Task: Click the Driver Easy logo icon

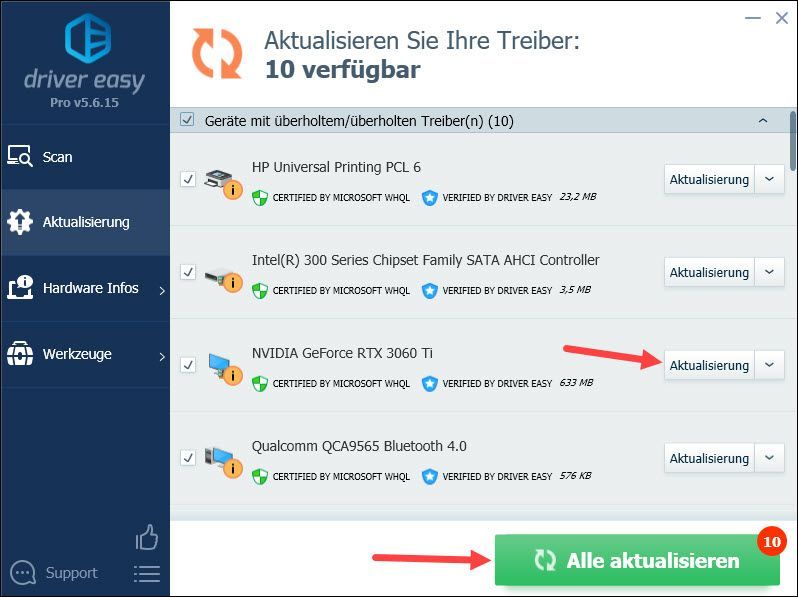Action: [88, 38]
